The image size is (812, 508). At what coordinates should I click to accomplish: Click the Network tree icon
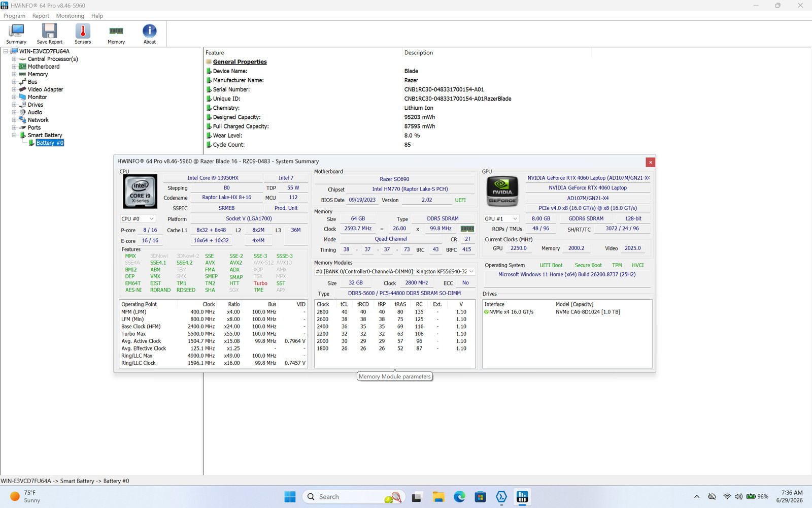[x=22, y=120]
